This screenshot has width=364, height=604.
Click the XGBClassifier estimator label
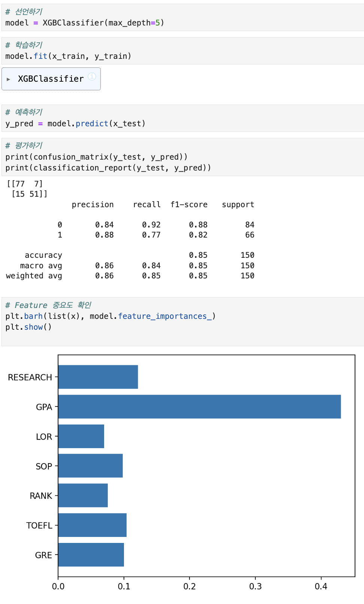click(51, 79)
